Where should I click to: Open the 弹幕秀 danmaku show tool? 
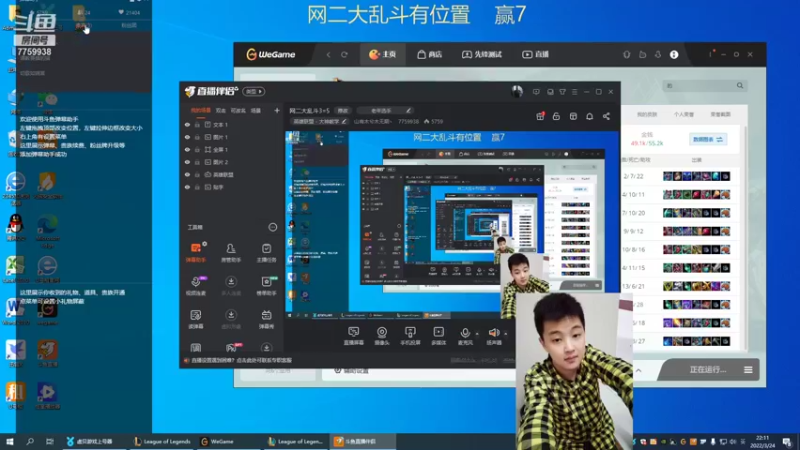[266, 319]
